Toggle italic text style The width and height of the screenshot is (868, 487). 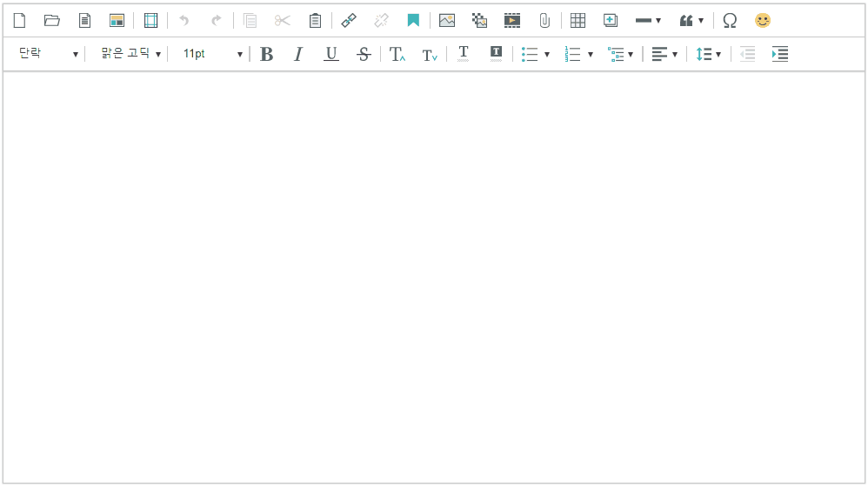[x=298, y=54]
